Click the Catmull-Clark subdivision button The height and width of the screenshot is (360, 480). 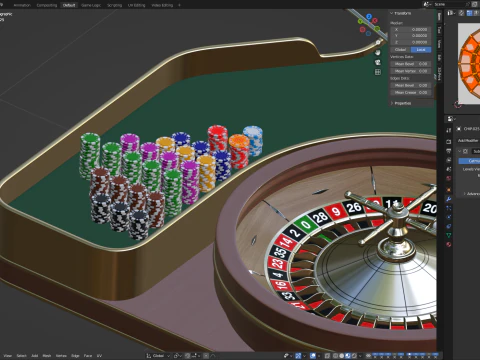[x=469, y=161]
